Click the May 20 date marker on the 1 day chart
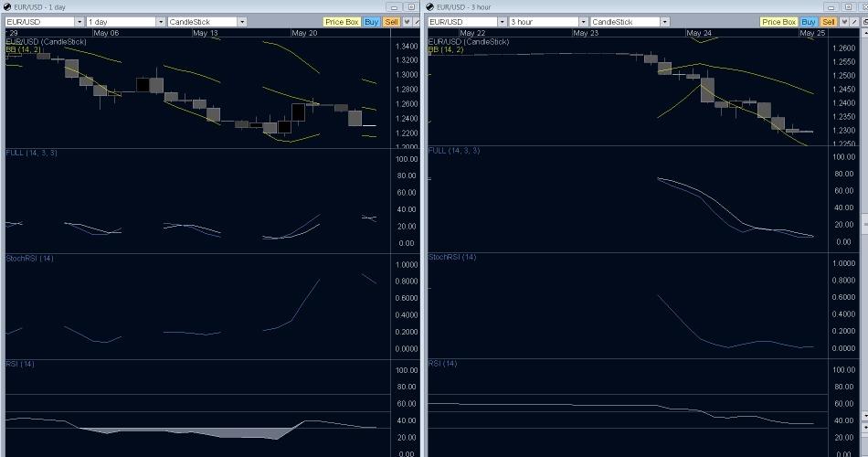The height and width of the screenshot is (457, 868). (304, 33)
